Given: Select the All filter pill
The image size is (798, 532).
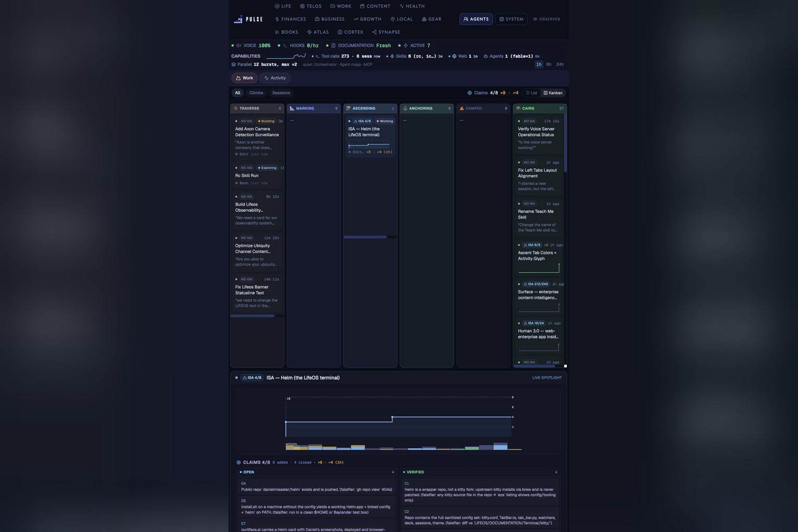Looking at the screenshot, I should click(x=237, y=93).
